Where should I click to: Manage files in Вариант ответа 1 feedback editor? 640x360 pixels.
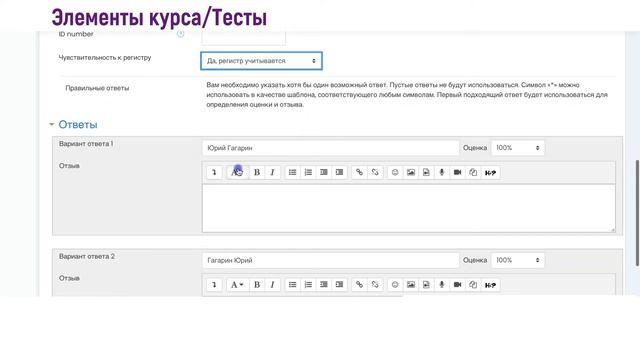point(473,172)
